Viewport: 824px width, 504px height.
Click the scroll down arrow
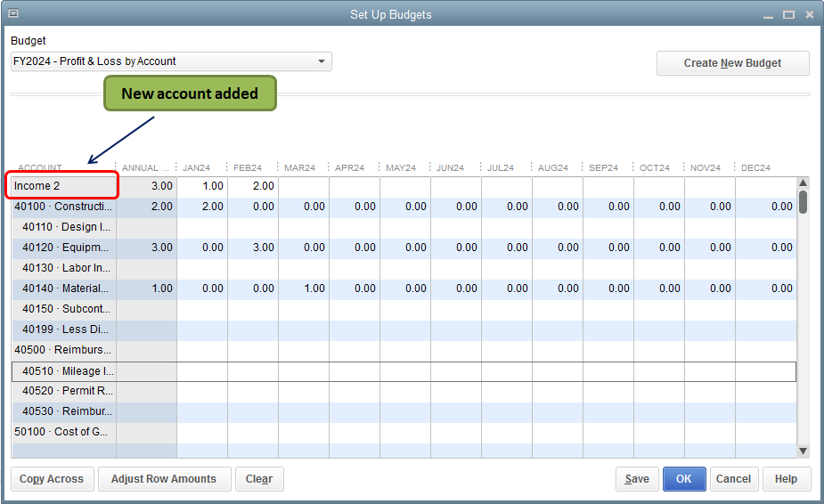coord(803,451)
